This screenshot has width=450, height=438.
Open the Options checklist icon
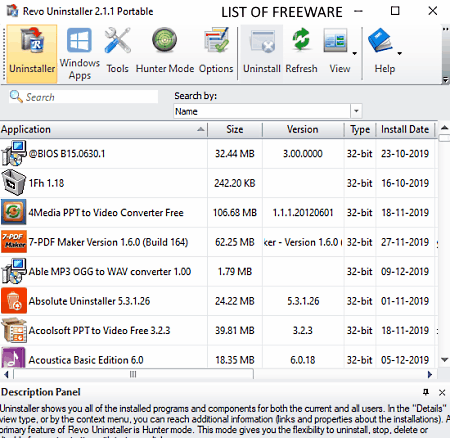[216, 40]
